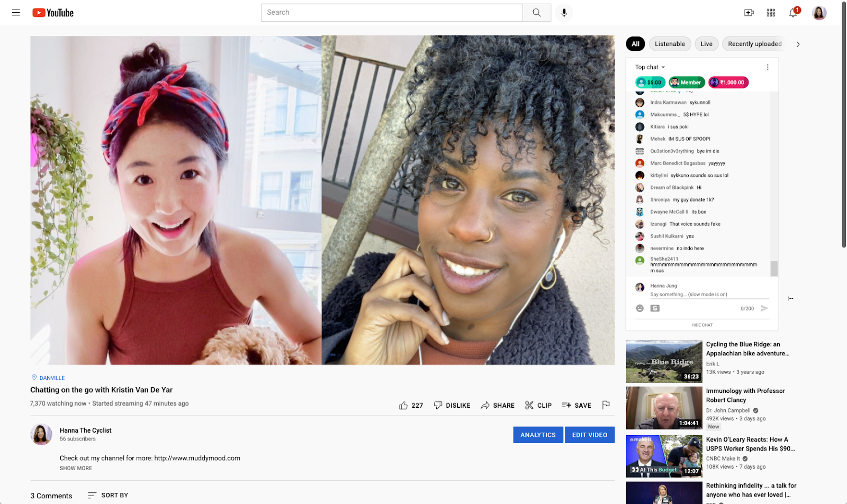The width and height of the screenshot is (847, 504).
Task: Open Hanna The Cyclist channel avatar
Action: (41, 434)
